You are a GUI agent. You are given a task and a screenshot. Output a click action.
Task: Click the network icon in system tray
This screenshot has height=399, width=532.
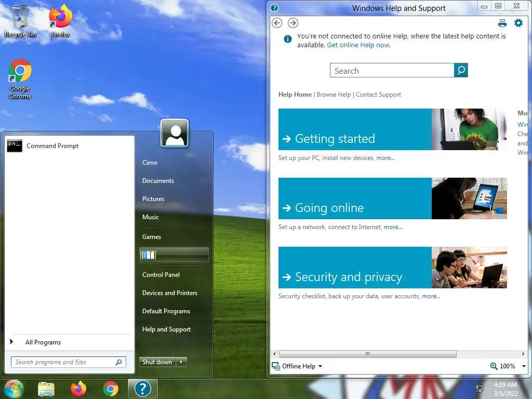(x=480, y=389)
